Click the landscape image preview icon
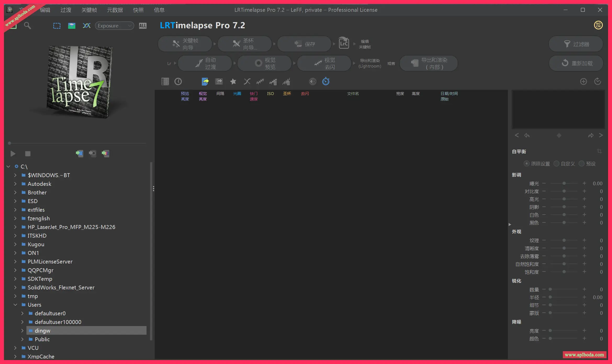 pyautogui.click(x=71, y=26)
